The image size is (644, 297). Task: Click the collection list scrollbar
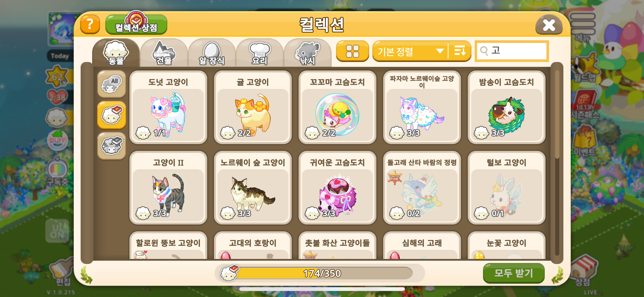click(557, 163)
